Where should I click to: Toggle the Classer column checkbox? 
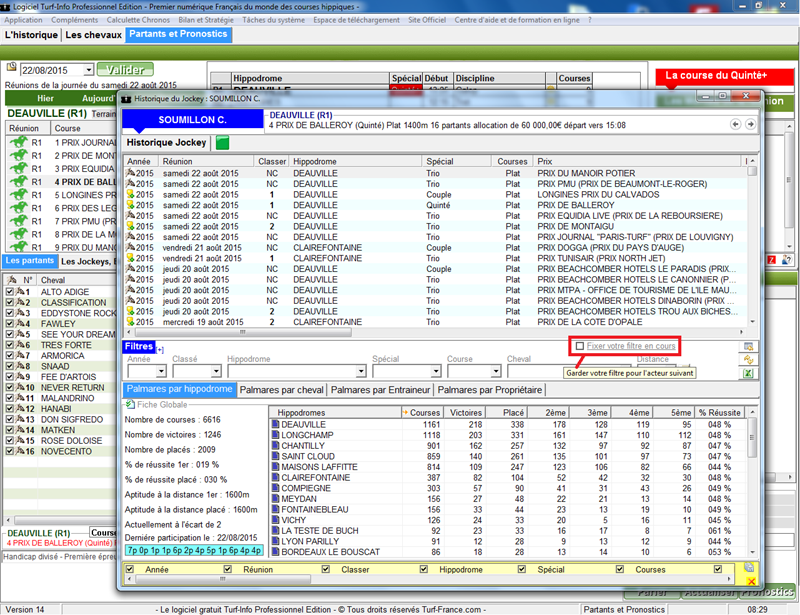(x=326, y=569)
